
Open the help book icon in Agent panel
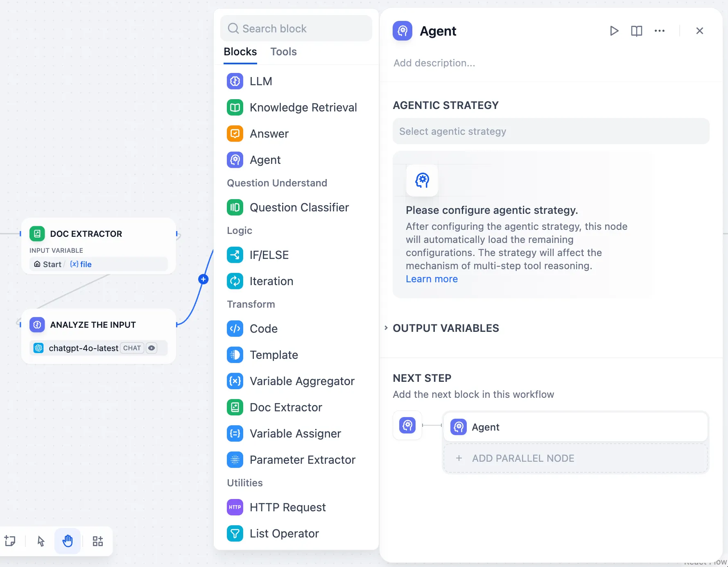coord(636,31)
